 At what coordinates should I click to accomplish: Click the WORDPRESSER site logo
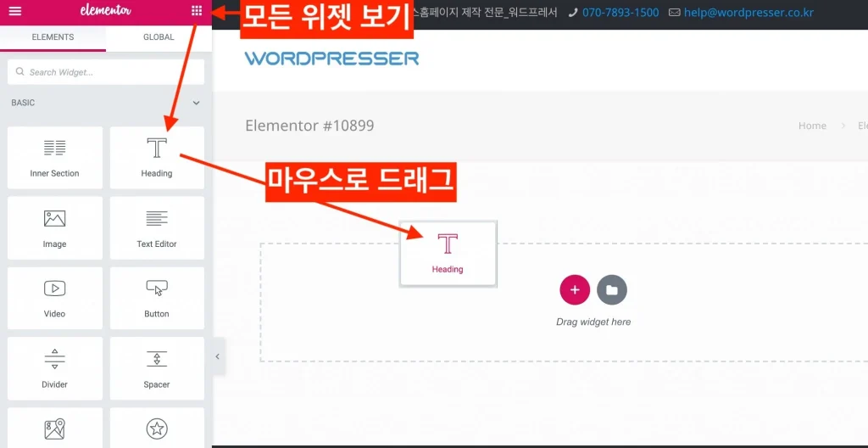click(x=331, y=59)
